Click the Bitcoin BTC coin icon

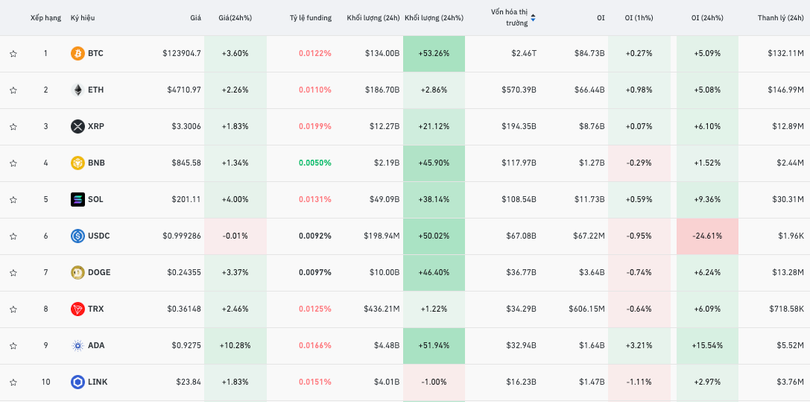[77, 53]
